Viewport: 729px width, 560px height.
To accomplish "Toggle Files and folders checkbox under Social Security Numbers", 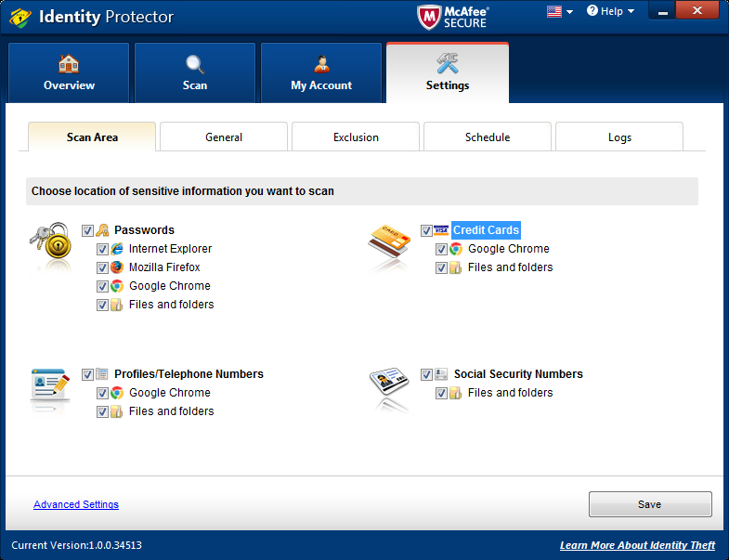I will point(441,393).
